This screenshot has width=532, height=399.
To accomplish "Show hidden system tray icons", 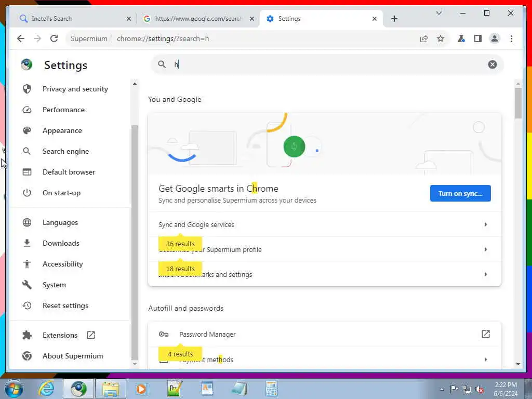I will tap(442, 389).
